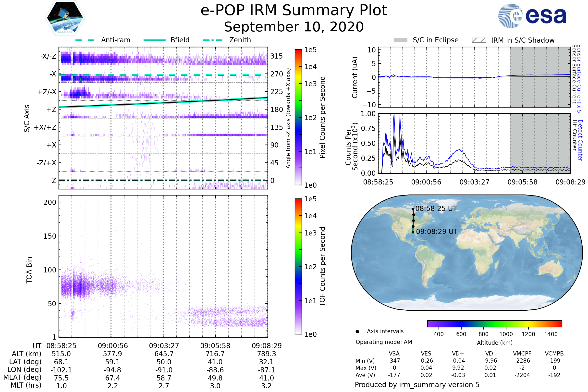The image size is (588, 392).
Task: Click the VMCPF voltage column header
Action: [522, 354]
